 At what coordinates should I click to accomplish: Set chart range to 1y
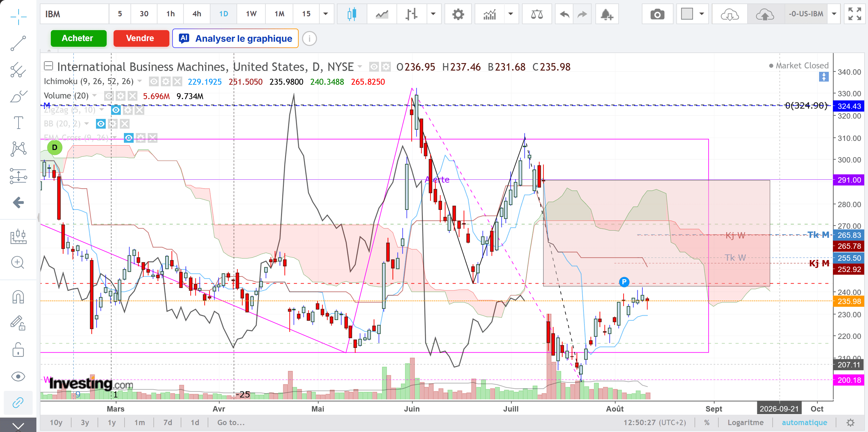(x=112, y=423)
